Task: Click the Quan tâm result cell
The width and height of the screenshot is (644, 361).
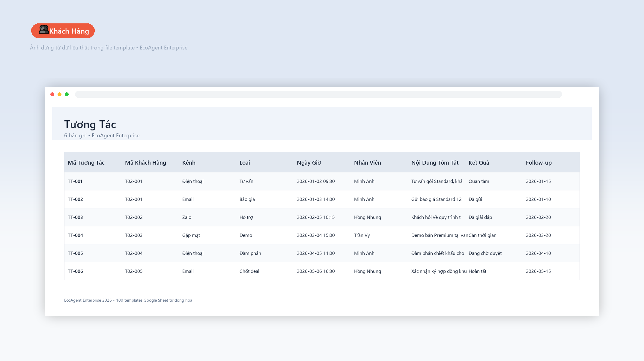Action: coord(479,181)
